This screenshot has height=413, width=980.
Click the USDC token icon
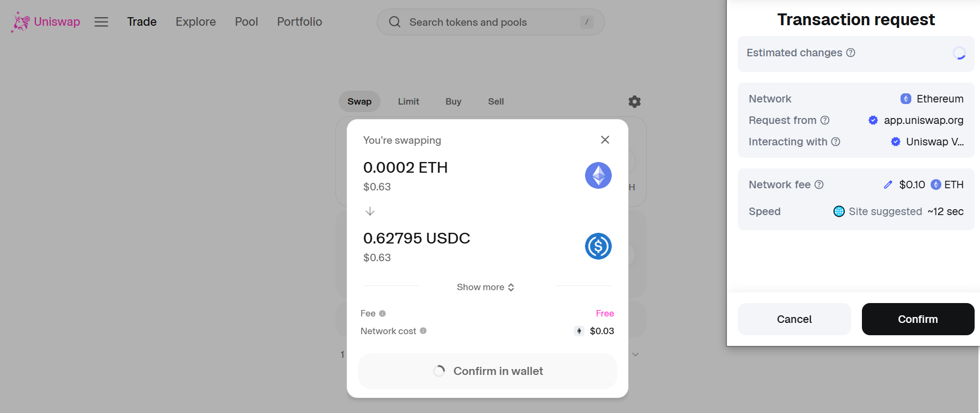pyautogui.click(x=598, y=247)
